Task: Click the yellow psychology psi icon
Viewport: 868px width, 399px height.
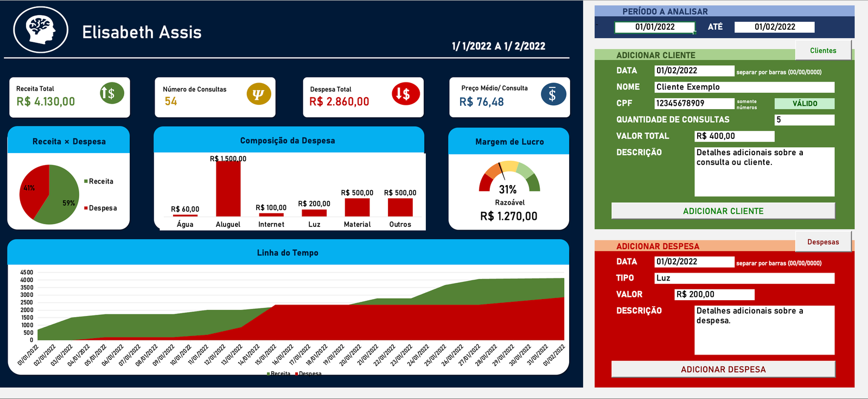Action: [258, 94]
